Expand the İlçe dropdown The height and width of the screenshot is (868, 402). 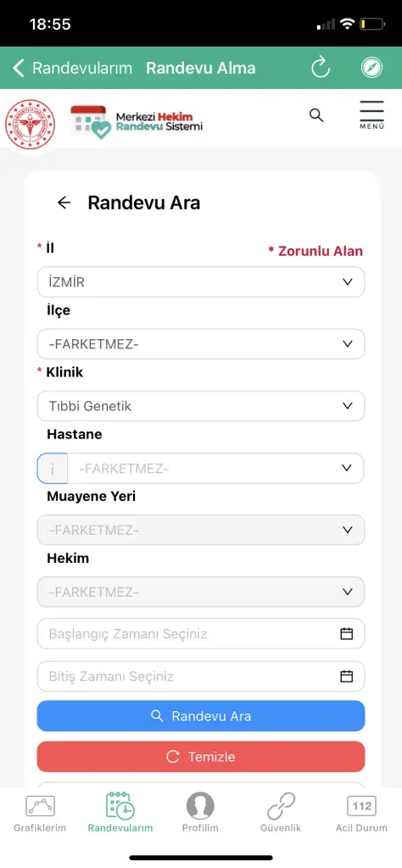(201, 344)
